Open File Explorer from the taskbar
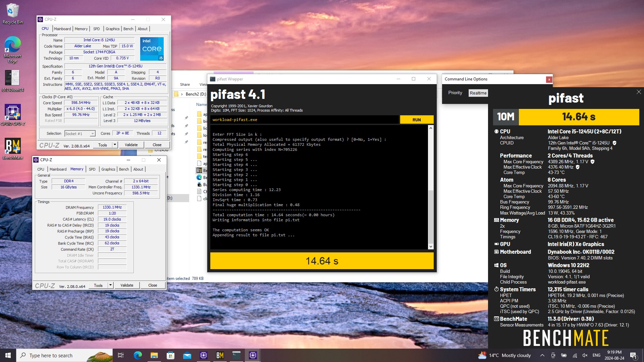This screenshot has height=362, width=644. (154, 355)
